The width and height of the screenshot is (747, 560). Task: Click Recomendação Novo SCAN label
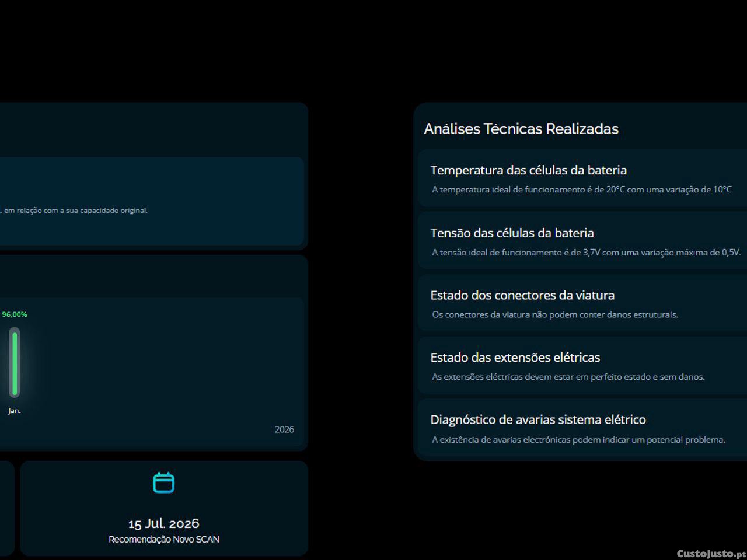tap(163, 539)
